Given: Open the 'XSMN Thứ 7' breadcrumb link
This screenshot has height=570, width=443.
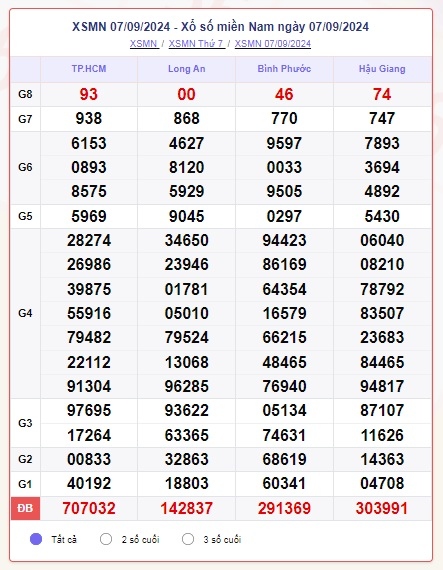Looking at the screenshot, I should pyautogui.click(x=196, y=44).
